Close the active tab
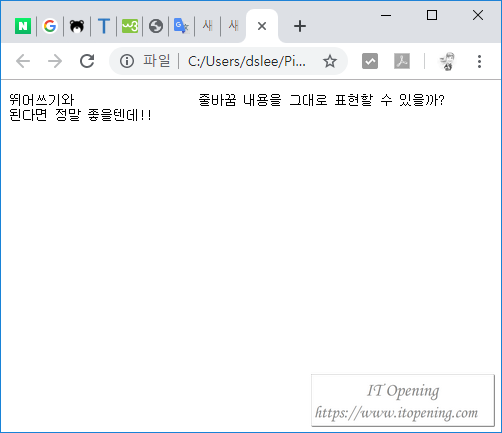This screenshot has width=502, height=433. 262,26
